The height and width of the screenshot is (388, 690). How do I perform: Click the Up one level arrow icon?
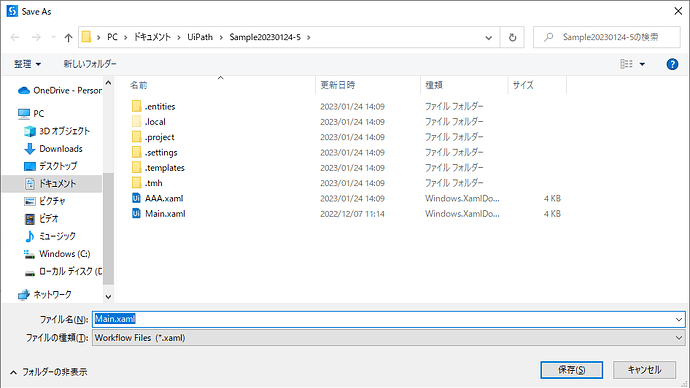tap(68, 38)
